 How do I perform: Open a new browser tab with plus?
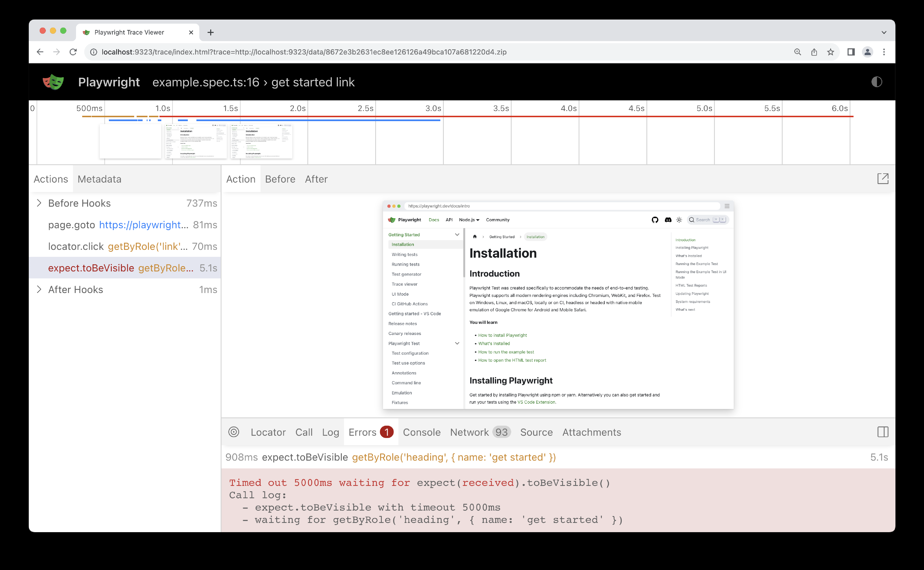[x=211, y=32]
